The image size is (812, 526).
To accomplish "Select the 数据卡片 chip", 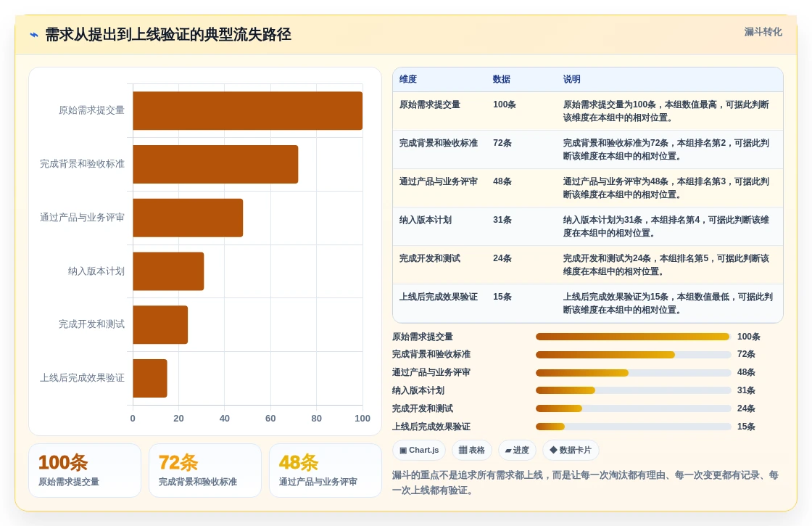I will 571,451.
